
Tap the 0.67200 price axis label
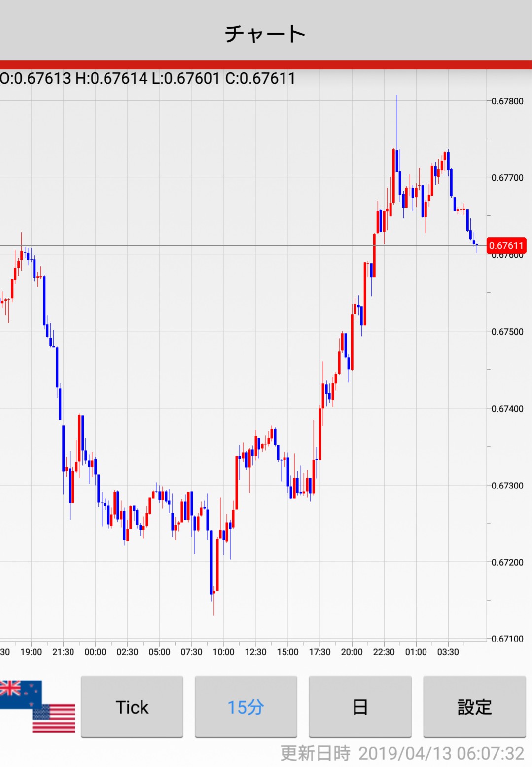[x=507, y=562]
